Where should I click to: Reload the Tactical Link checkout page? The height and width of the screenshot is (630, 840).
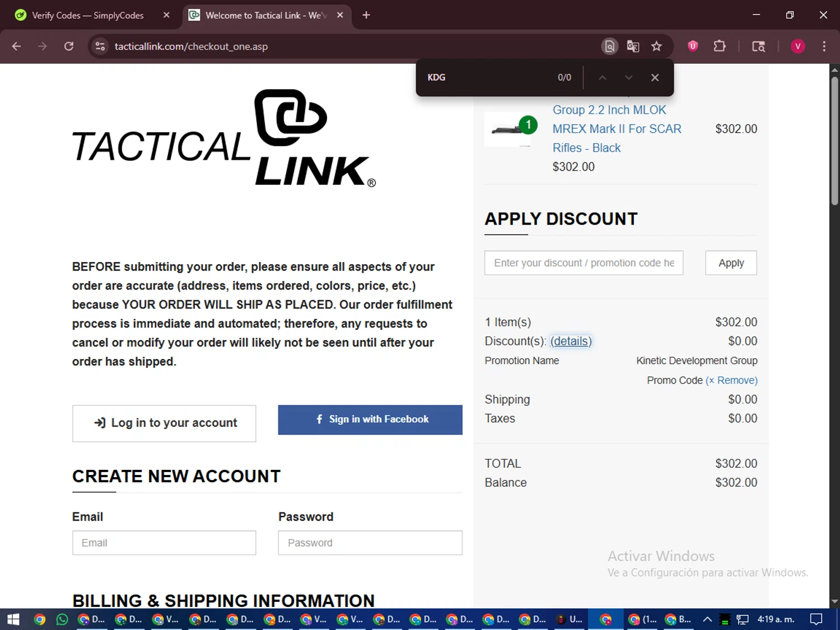69,46
